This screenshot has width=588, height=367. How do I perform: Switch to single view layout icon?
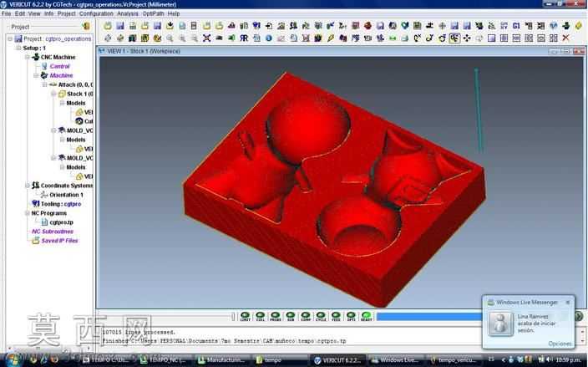pos(492,38)
